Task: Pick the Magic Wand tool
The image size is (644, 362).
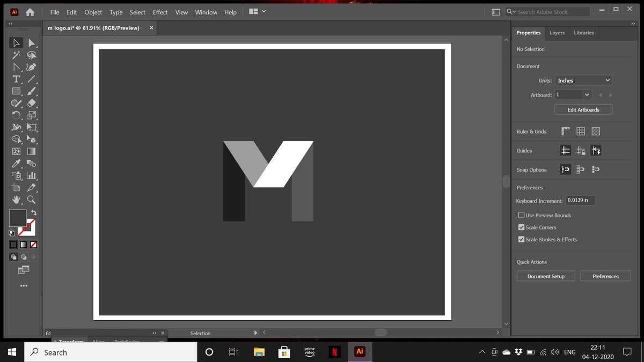Action: tap(16, 55)
